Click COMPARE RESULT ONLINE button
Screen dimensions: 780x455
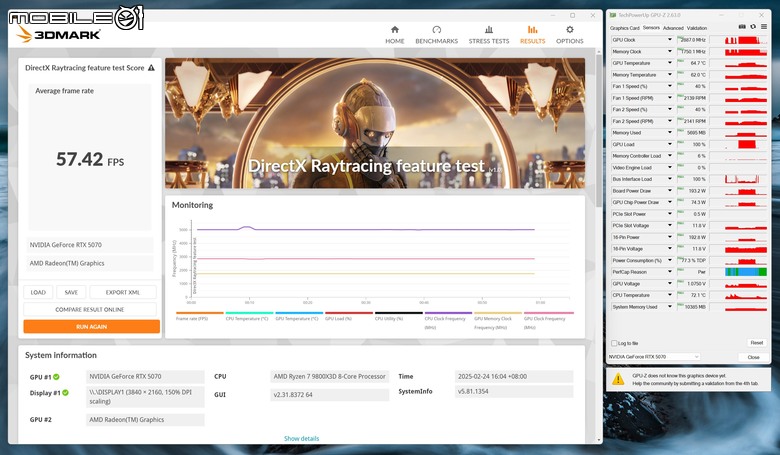(x=90, y=309)
